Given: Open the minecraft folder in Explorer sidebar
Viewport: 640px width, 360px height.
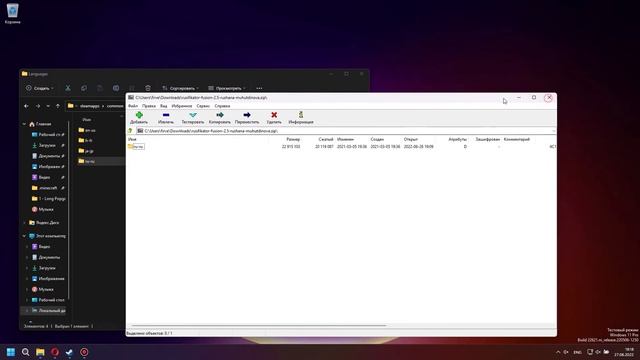Looking at the screenshot, I should (x=48, y=188).
